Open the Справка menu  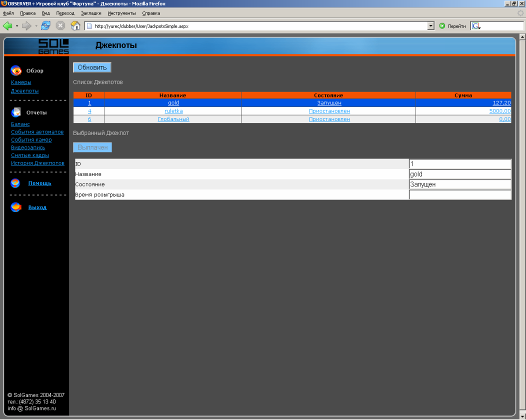(151, 13)
